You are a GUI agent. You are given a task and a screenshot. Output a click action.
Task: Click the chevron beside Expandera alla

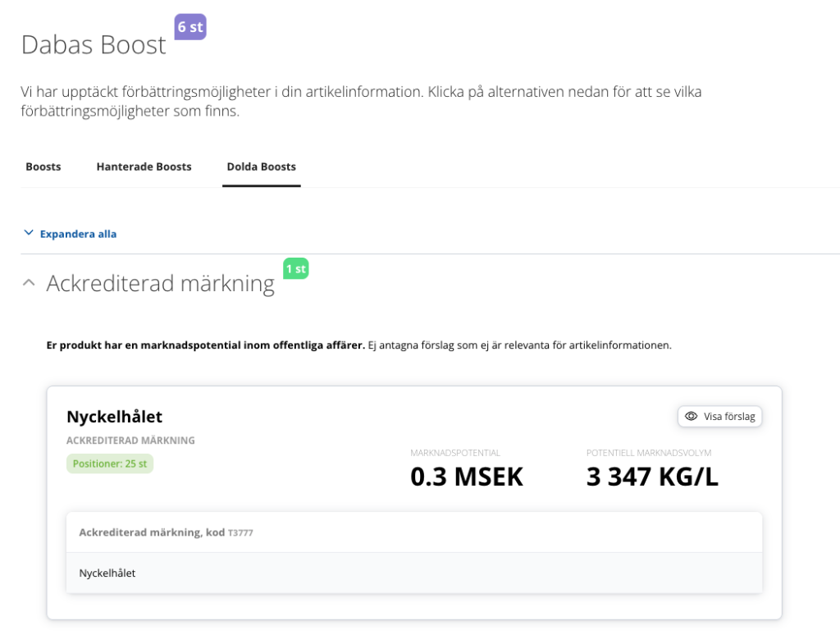29,232
